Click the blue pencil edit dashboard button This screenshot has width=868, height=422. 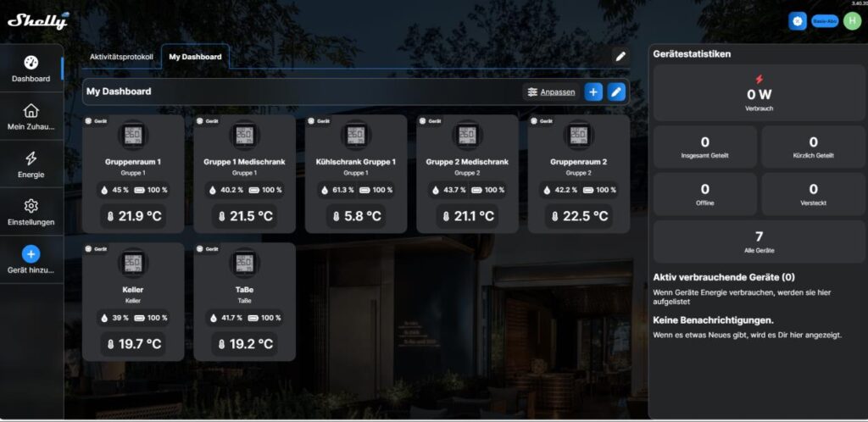click(x=616, y=92)
